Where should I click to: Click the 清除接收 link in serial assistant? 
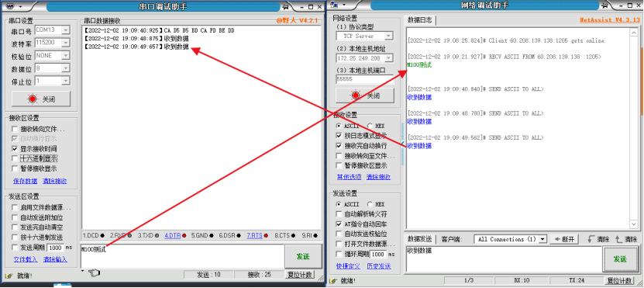click(55, 181)
